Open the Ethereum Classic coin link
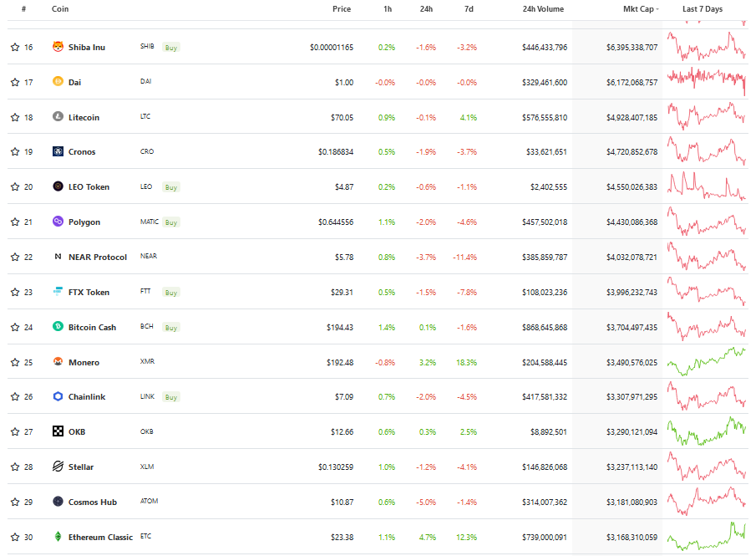Screen dimensions: 756x556 (100, 537)
